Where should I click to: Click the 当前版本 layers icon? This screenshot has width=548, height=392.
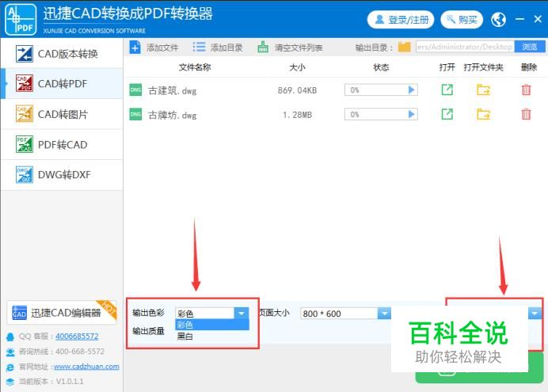point(10,382)
